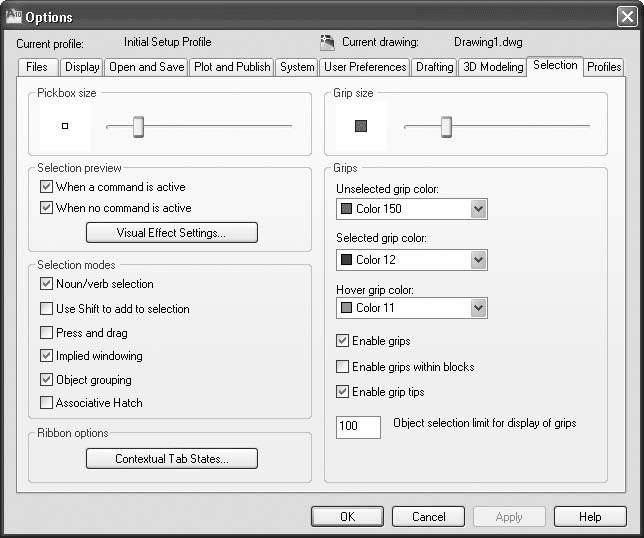The width and height of the screenshot is (644, 538).
Task: Toggle "When no command is active" checkbox
Action: 46,207
